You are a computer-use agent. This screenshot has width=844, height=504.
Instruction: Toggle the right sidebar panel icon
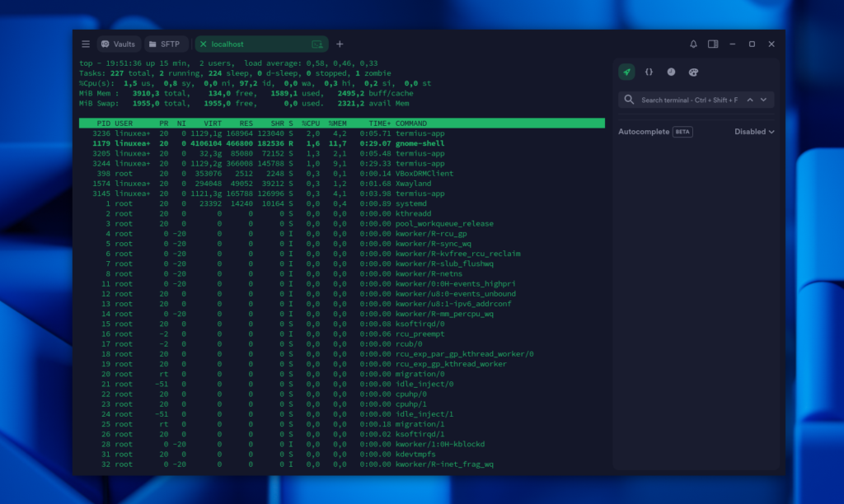tap(713, 44)
